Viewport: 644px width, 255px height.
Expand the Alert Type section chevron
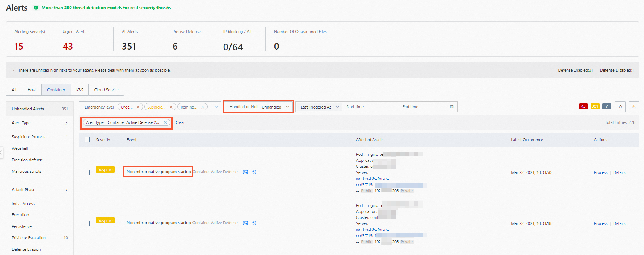[x=67, y=123]
